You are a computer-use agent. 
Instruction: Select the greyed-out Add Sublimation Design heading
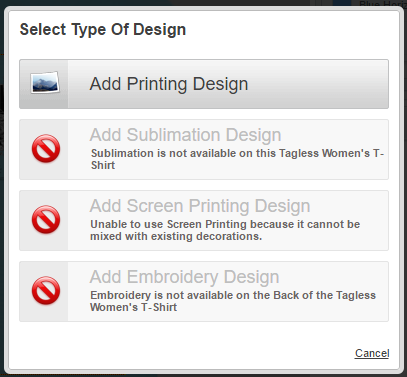coord(185,135)
